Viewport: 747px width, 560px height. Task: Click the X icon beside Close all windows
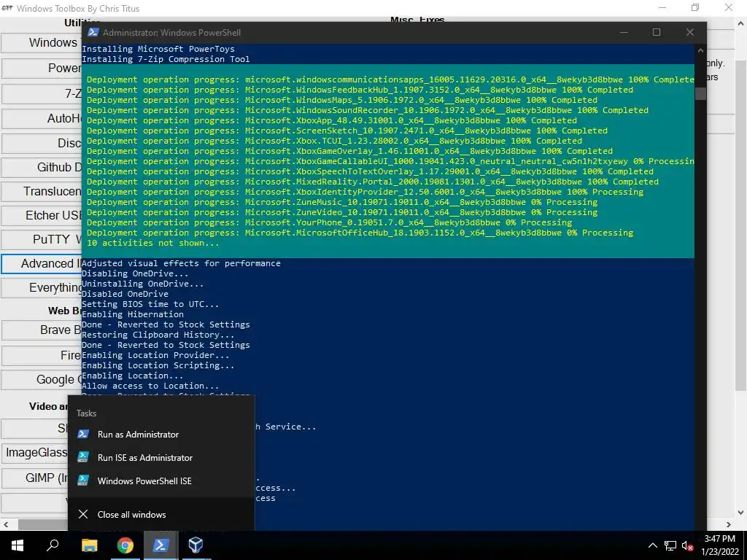point(83,514)
